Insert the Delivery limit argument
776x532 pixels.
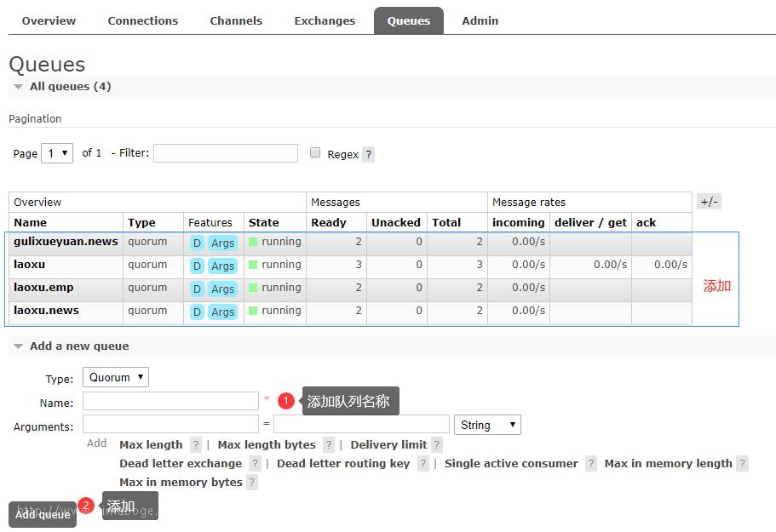click(x=388, y=445)
